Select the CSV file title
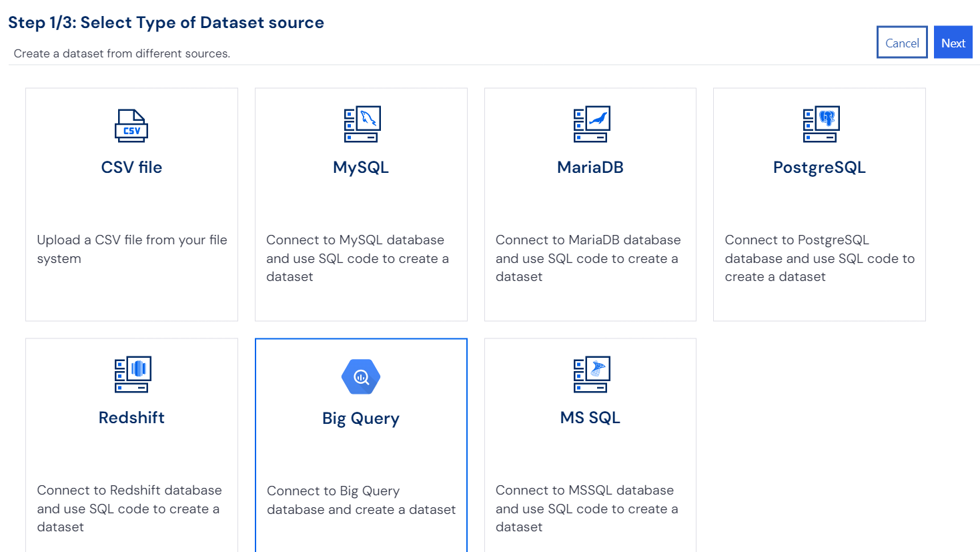Image resolution: width=980 pixels, height=552 pixels. (x=131, y=168)
